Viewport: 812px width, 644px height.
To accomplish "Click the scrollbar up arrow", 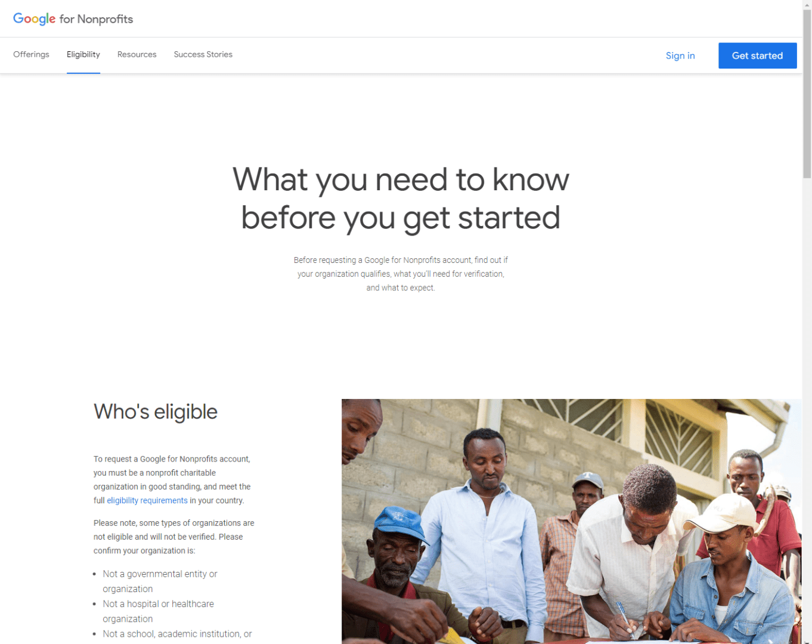I will click(x=807, y=4).
